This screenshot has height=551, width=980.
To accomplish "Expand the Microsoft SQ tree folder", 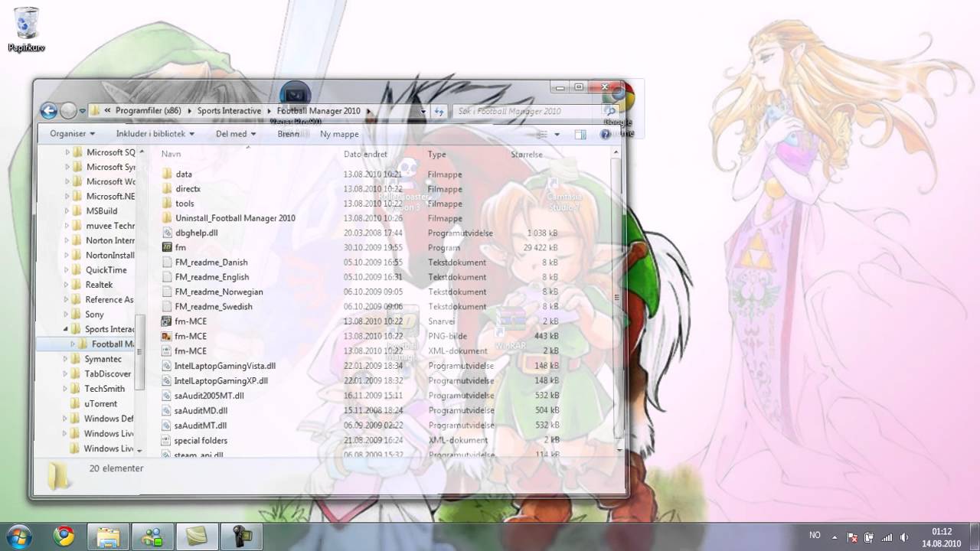I will [x=67, y=152].
